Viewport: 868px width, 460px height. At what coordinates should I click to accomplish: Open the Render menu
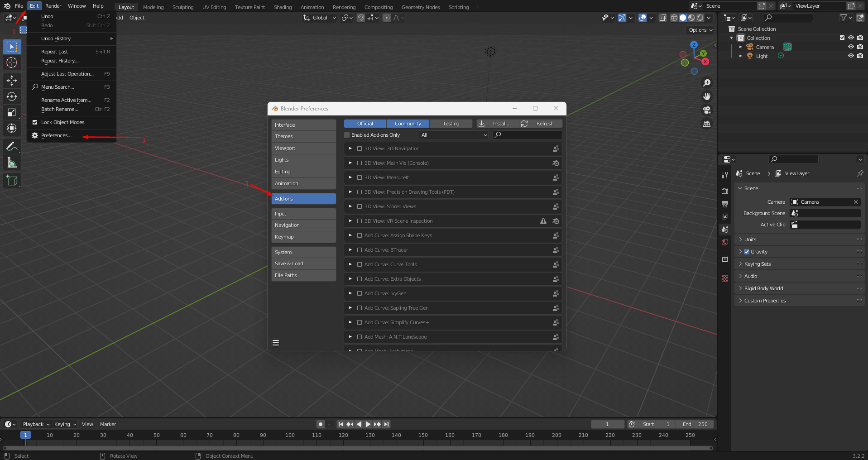pyautogui.click(x=53, y=6)
